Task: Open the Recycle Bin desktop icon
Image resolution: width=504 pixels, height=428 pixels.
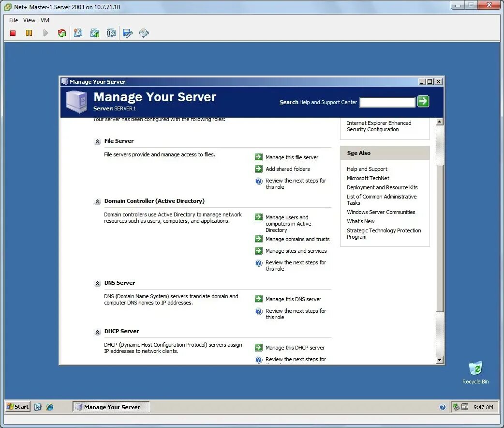Action: tap(475, 373)
